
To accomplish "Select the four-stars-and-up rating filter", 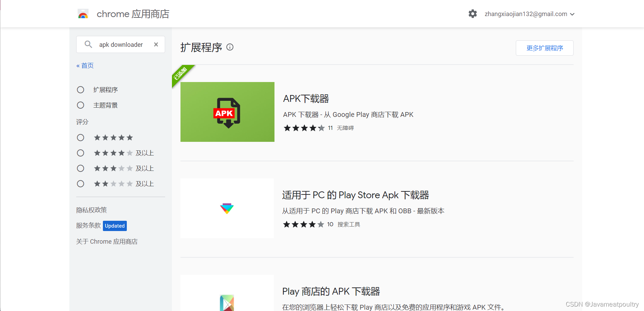I will (81, 153).
